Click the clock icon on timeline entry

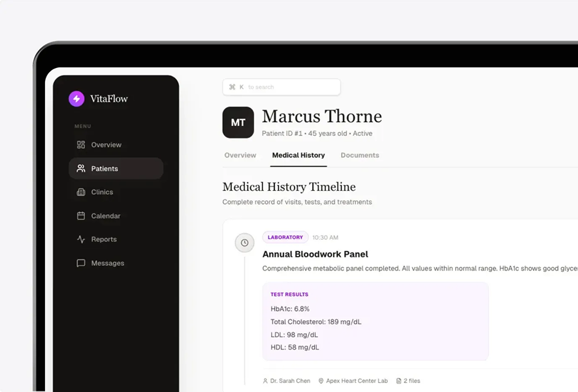[245, 242]
